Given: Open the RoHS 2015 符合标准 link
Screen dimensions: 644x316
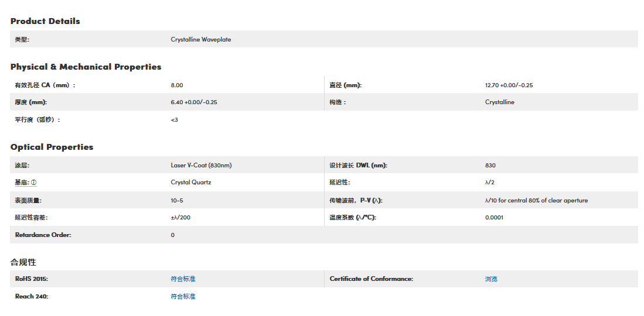Looking at the screenshot, I should pos(183,279).
